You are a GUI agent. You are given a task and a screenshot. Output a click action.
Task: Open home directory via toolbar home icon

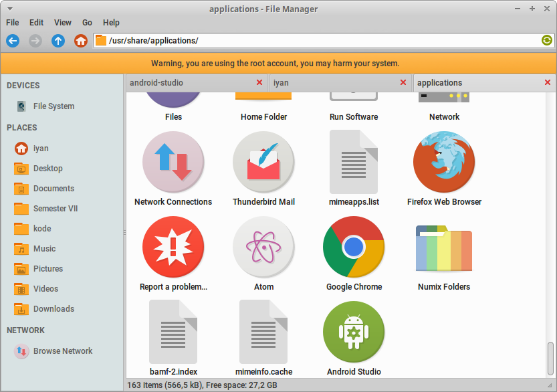click(81, 41)
